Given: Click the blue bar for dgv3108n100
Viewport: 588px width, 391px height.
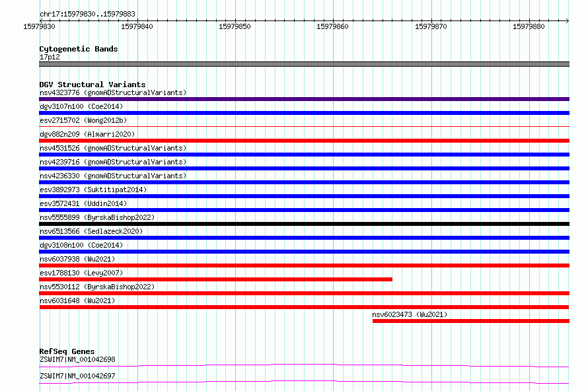Looking at the screenshot, I should [x=304, y=252].
